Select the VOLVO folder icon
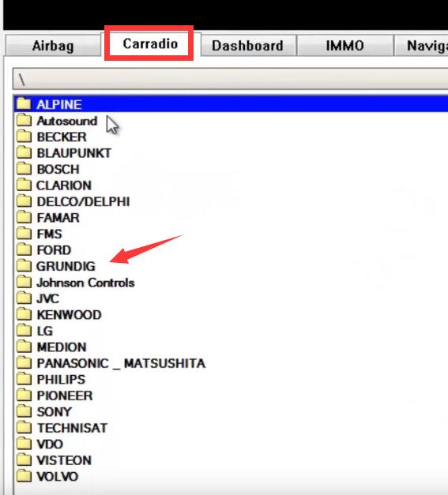Viewport: 448px width, 495px height. (24, 476)
